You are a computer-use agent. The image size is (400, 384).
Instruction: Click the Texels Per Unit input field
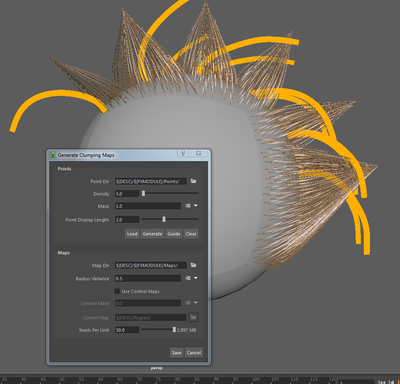coord(127,330)
